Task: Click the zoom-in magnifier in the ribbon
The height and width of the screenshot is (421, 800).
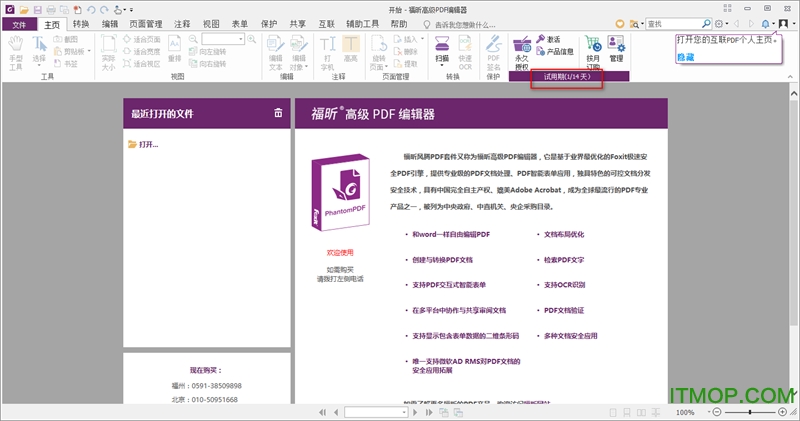Action: click(x=252, y=39)
